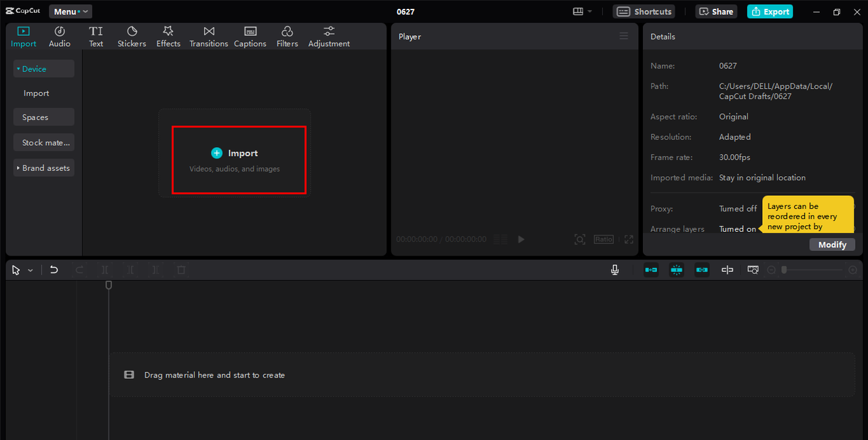
Task: Open the selection tool dropdown arrow
Action: tap(30, 271)
